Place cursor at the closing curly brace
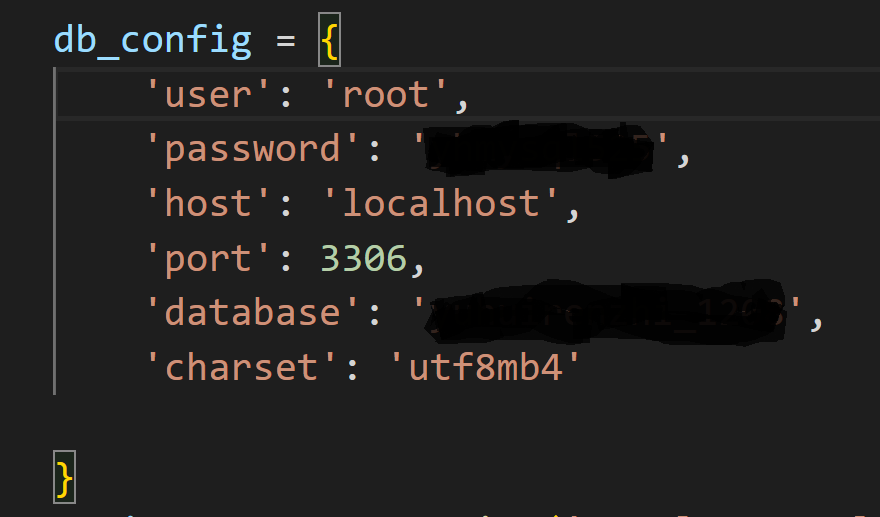 [65, 478]
